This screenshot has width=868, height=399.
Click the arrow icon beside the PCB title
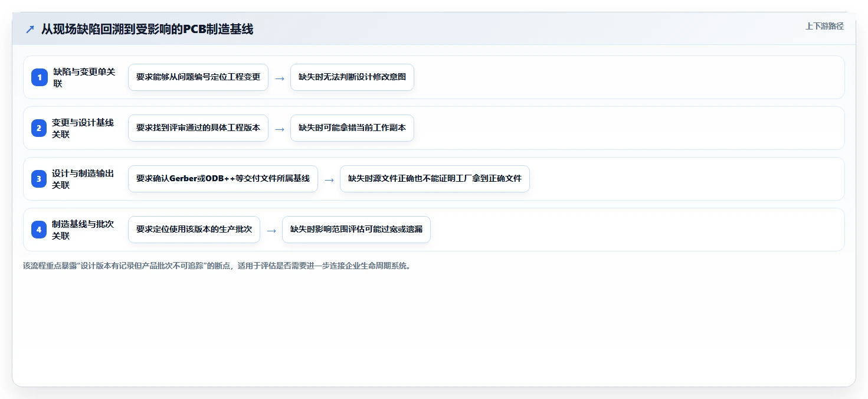pyautogui.click(x=30, y=30)
